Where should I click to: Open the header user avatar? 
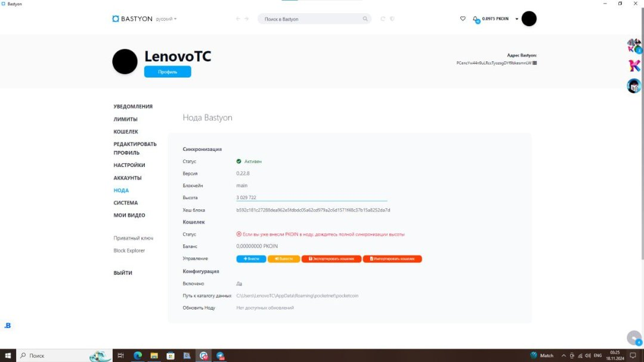tap(529, 19)
